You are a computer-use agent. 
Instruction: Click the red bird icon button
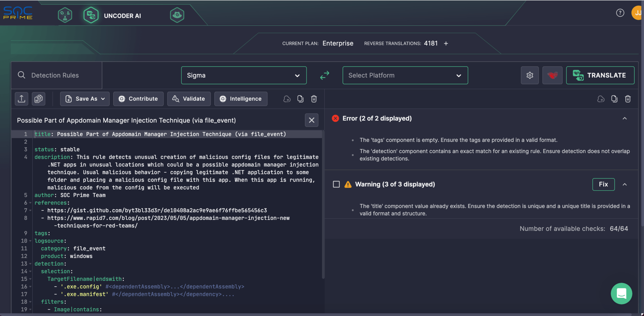[x=552, y=75]
